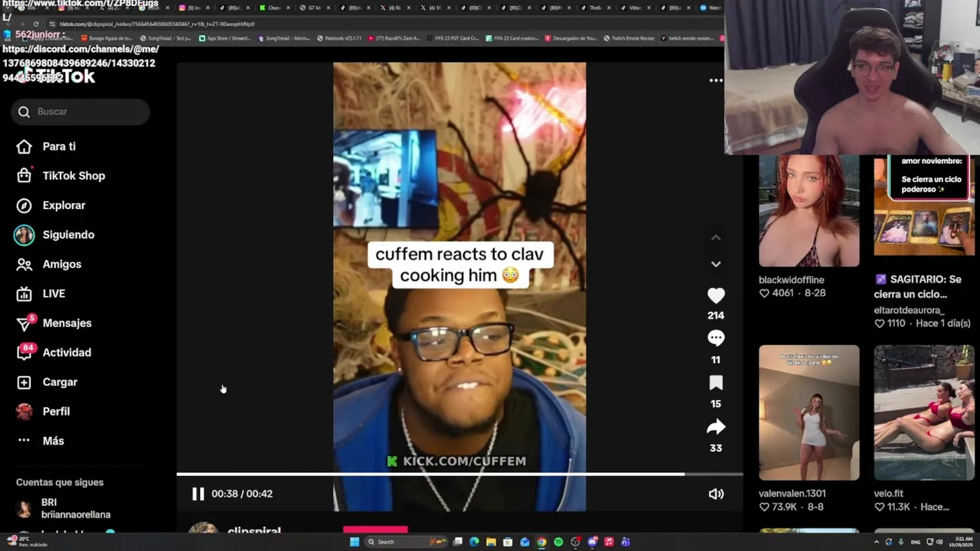Viewport: 980px width, 551px height.
Task: Switch to the Cheer browser tab
Action: point(274,8)
